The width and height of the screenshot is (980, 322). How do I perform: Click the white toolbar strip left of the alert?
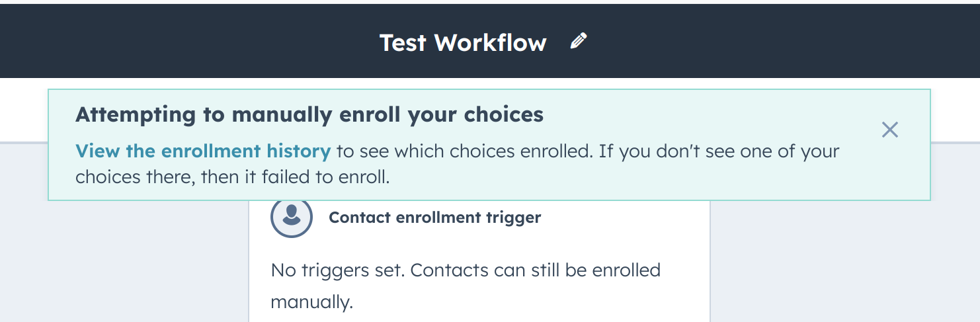click(23, 109)
